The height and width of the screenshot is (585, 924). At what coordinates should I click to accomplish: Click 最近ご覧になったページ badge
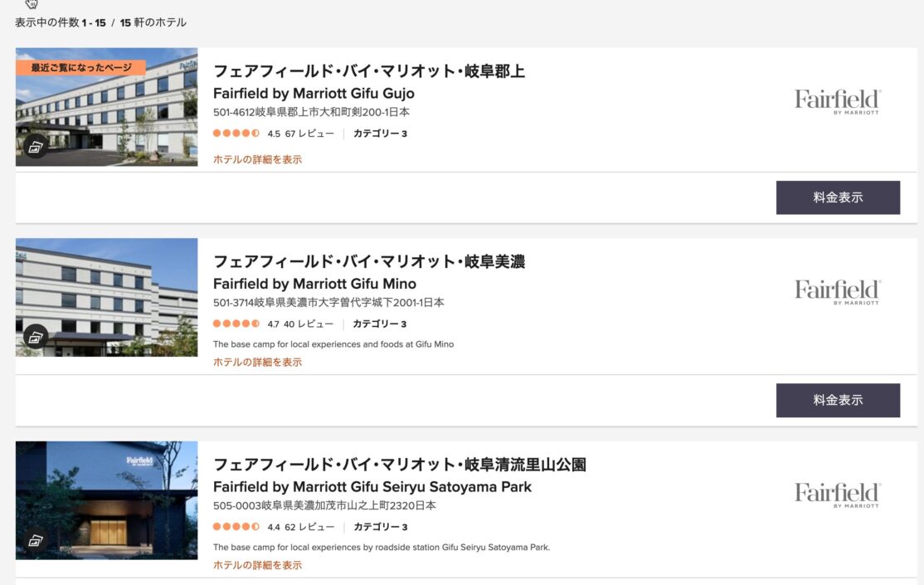(x=80, y=67)
